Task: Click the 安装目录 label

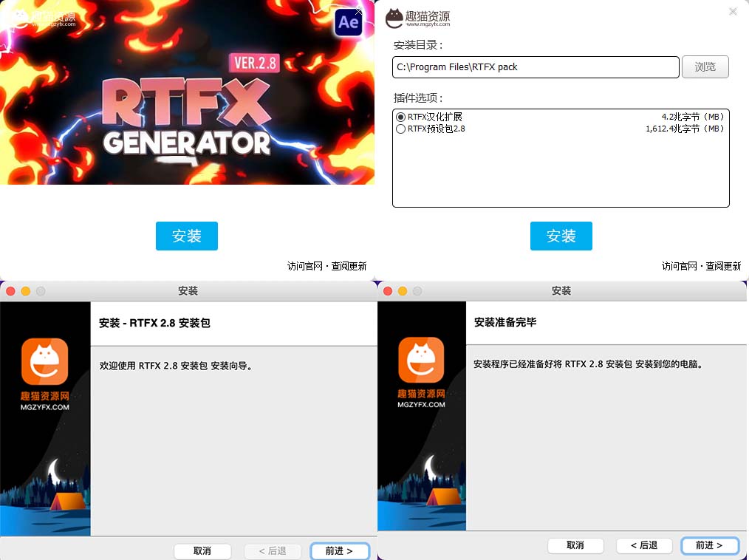Action: (418, 45)
